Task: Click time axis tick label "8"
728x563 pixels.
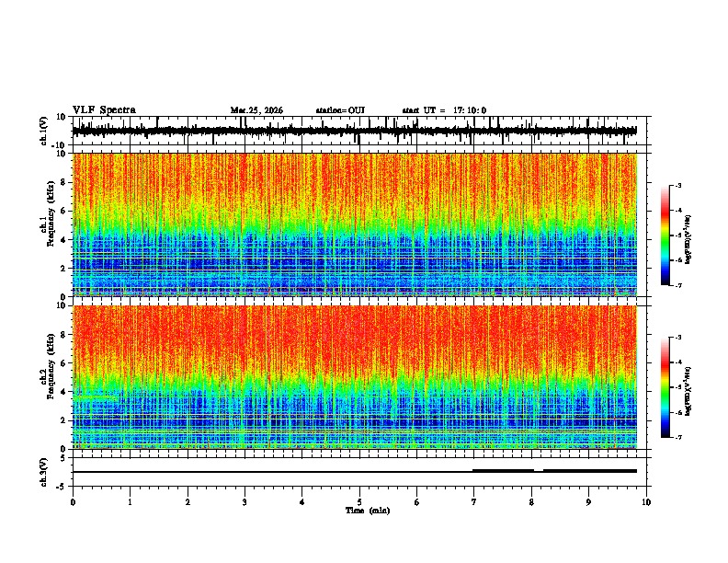Action: (531, 502)
